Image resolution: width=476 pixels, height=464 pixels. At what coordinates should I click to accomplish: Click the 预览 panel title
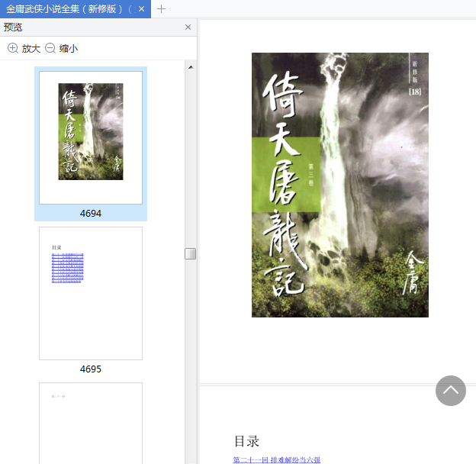(13, 27)
